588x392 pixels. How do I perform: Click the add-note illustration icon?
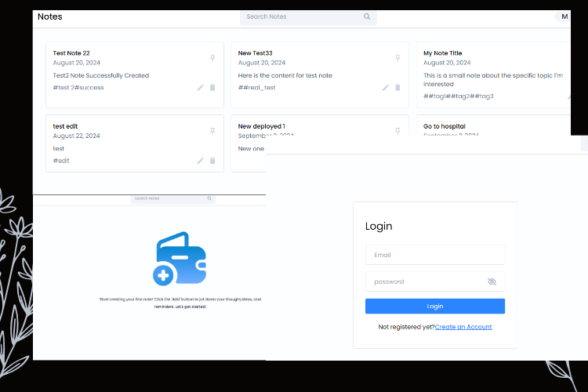[x=180, y=259]
